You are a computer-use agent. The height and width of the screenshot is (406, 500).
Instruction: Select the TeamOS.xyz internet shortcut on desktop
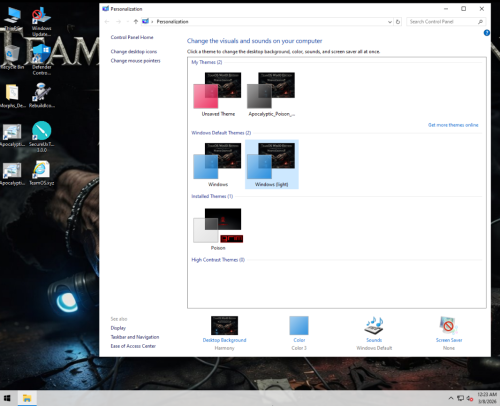tap(41, 173)
